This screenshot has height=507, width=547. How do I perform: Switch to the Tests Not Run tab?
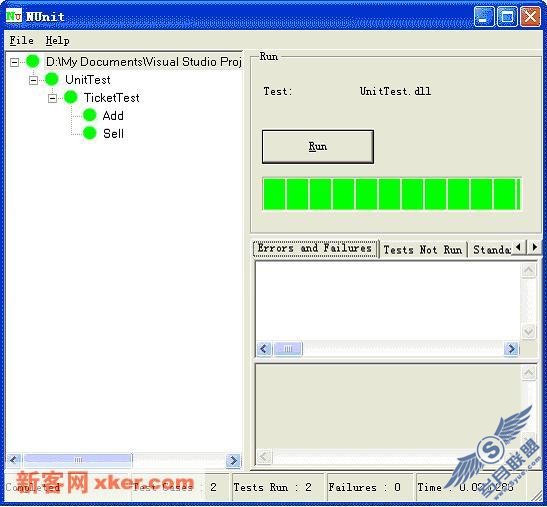coord(423,249)
